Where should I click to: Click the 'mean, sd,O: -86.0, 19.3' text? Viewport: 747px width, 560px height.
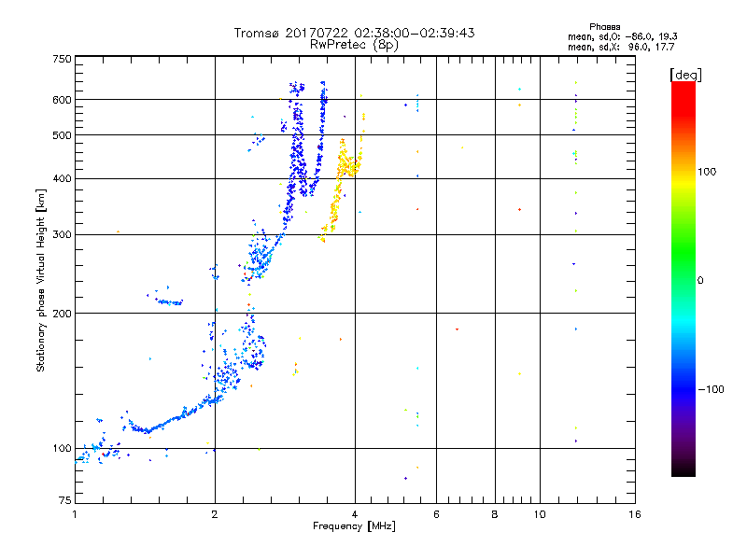point(623,36)
